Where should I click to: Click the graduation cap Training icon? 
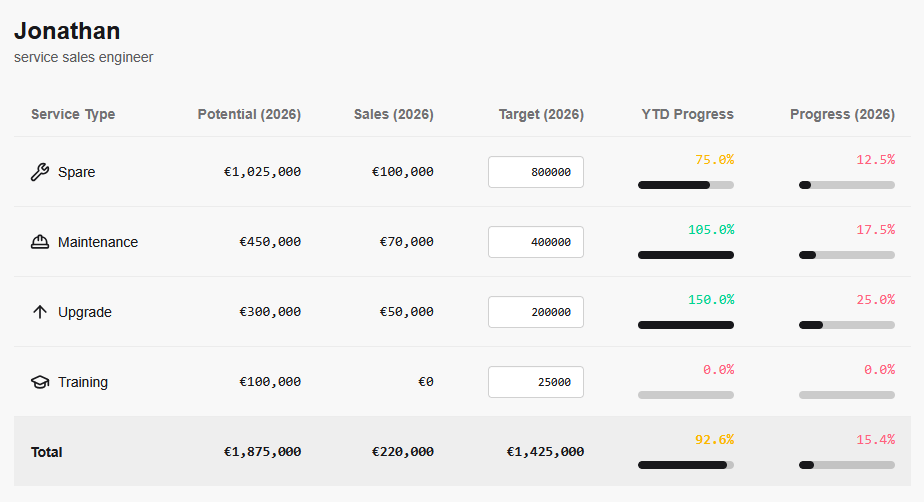pyautogui.click(x=40, y=382)
